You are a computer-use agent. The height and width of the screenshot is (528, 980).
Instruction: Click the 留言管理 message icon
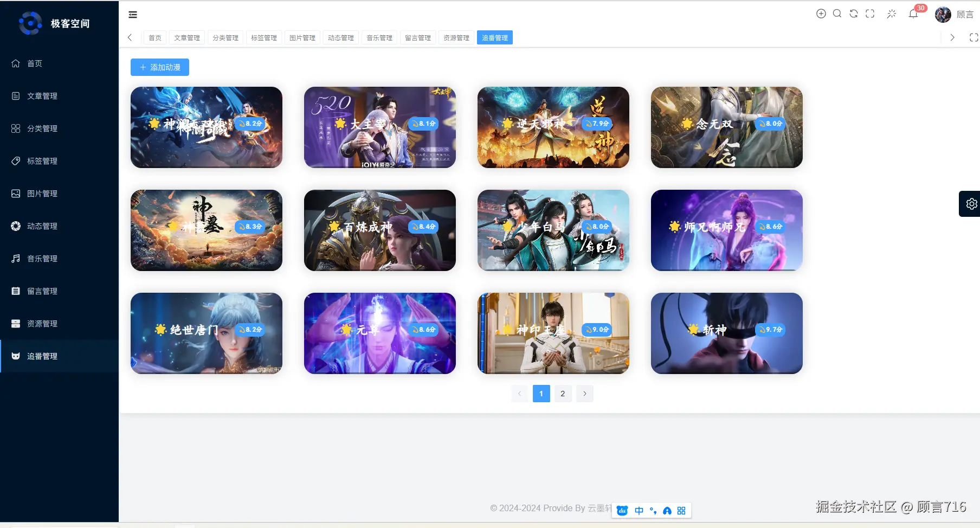pyautogui.click(x=16, y=291)
